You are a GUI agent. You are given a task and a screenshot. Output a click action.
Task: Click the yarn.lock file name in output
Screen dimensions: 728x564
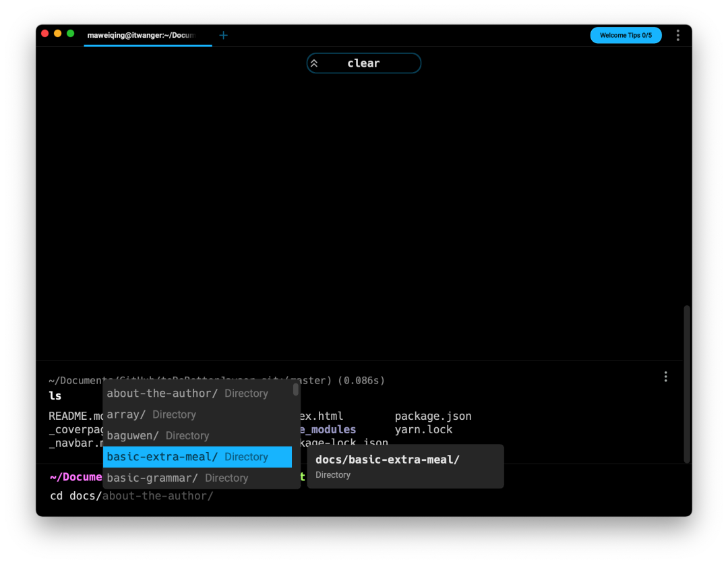pyautogui.click(x=423, y=429)
